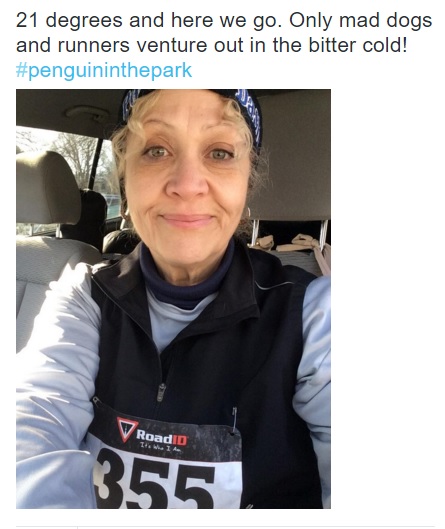The image size is (445, 529).
Task: Open the #penguininthepark hashtag link
Action: [x=104, y=70]
